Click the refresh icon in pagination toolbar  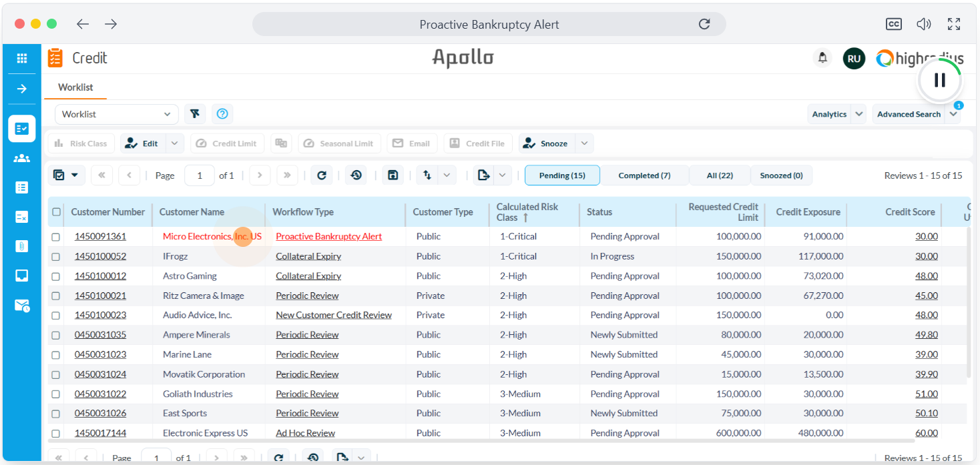click(321, 175)
